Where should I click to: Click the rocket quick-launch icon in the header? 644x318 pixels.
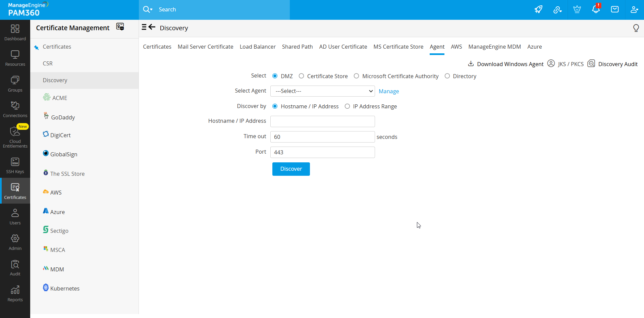tap(538, 9)
